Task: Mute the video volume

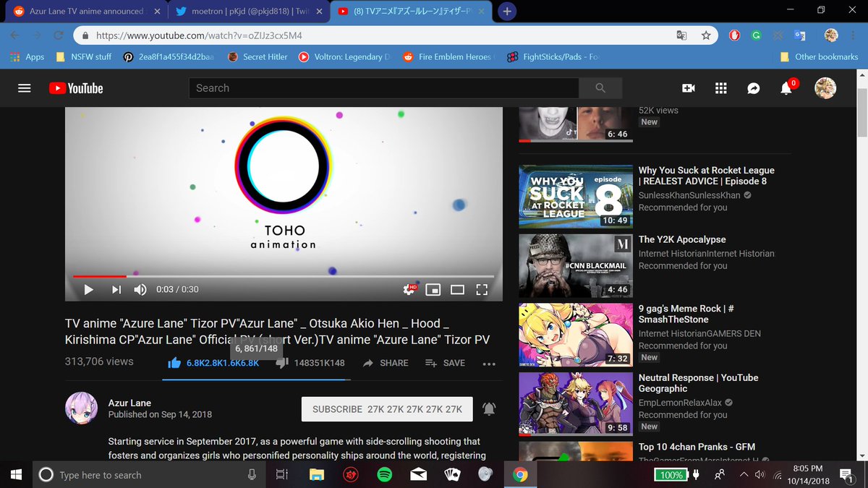Action: point(140,289)
